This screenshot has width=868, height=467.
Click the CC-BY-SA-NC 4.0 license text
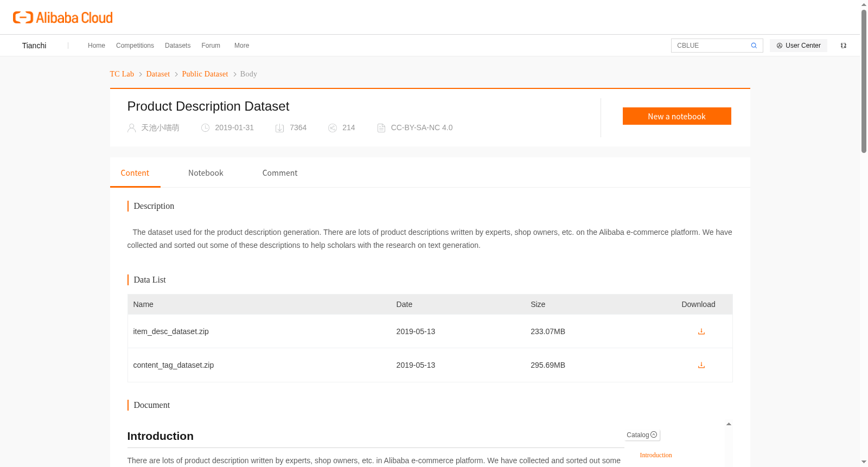coord(422,128)
